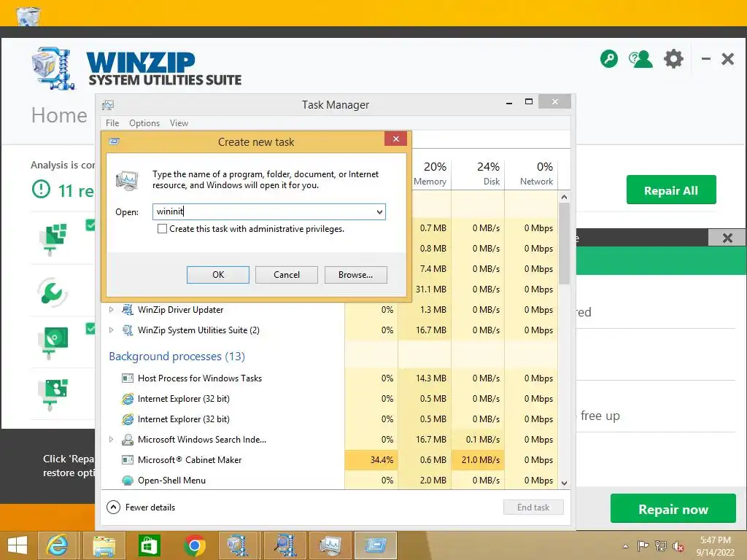Click Microsoft Windows Search Indexer icon
Screen dimensions: 747x560
pyautogui.click(x=127, y=440)
